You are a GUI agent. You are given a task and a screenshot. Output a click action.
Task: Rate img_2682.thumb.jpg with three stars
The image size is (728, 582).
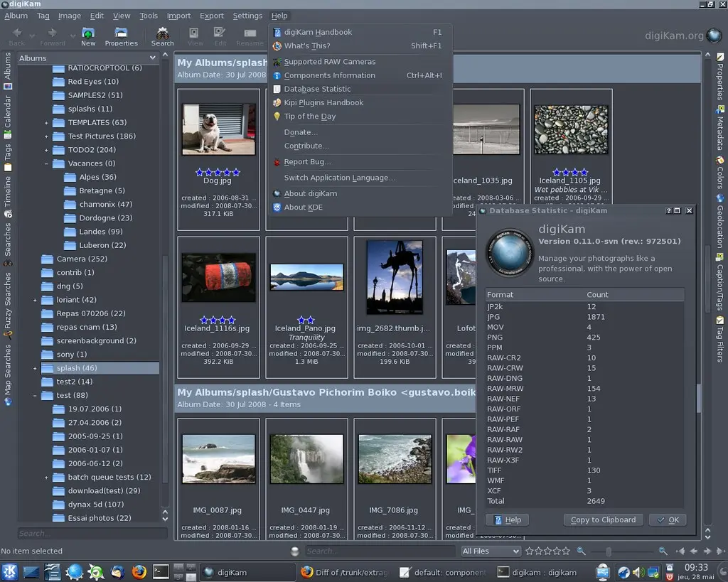(393, 318)
